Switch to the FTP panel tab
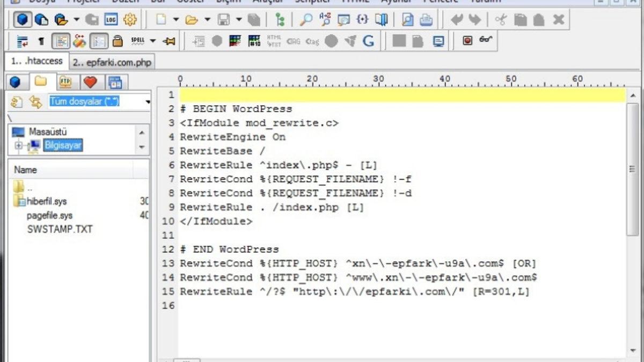Image resolution: width=644 pixels, height=362 pixels. coord(64,82)
